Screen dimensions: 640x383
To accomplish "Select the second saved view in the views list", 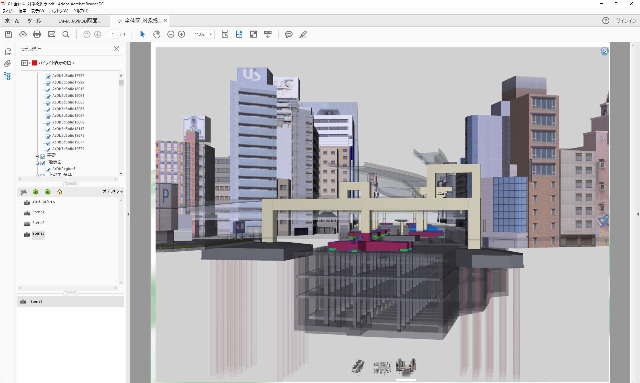I will tap(35, 213).
